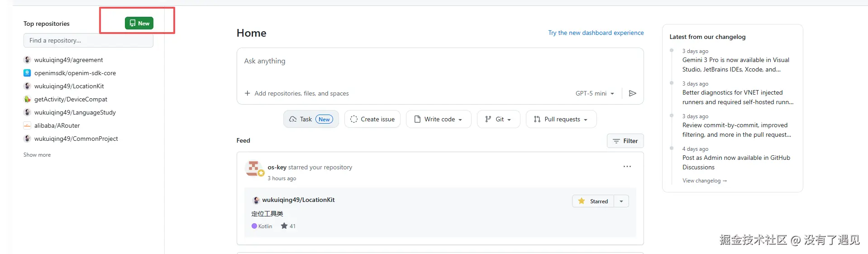
Task: Open the feed Filter button
Action: click(x=625, y=141)
